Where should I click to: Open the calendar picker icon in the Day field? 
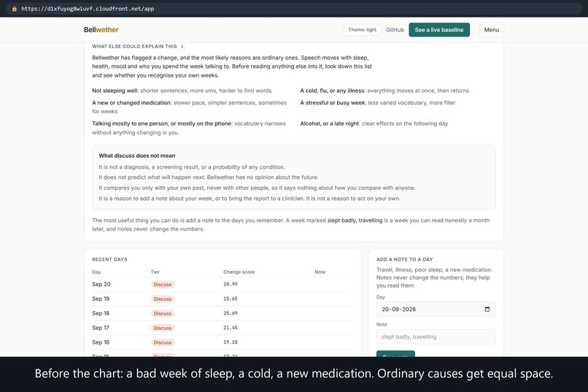(487, 310)
